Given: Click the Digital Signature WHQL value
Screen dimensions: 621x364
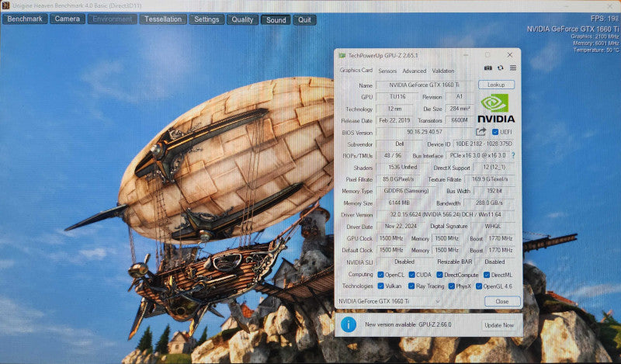Looking at the screenshot, I should coord(493,226).
